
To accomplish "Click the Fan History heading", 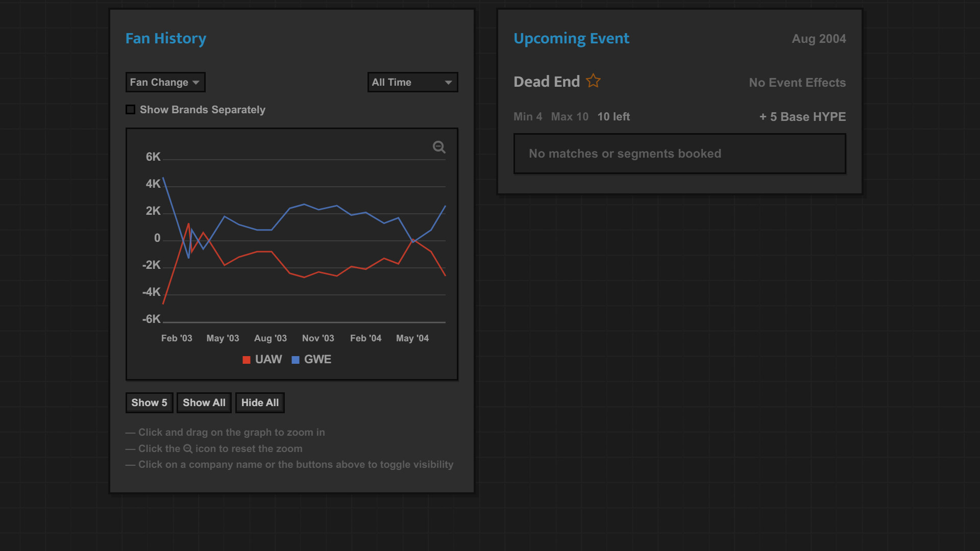I will point(166,38).
